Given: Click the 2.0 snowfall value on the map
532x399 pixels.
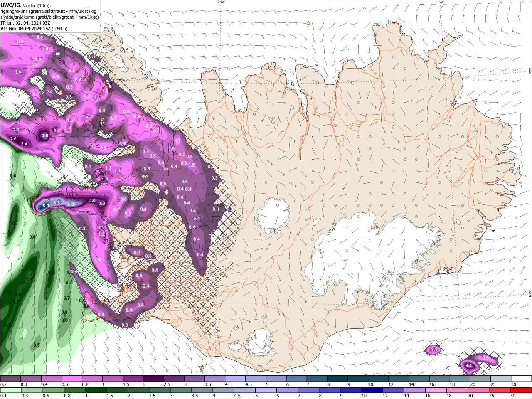Looking at the screenshot, I should click(x=57, y=131).
